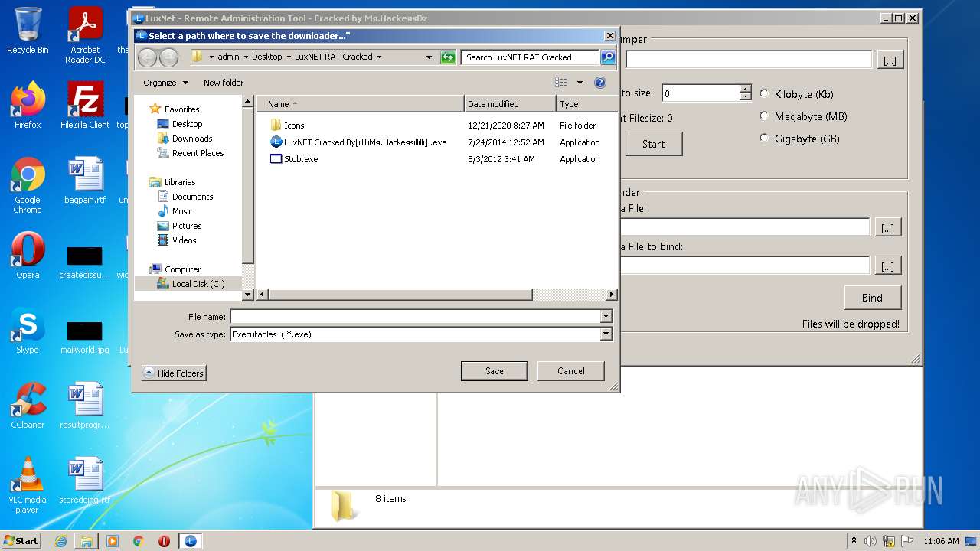This screenshot has height=551, width=980.
Task: Click New folder button
Action: [x=224, y=83]
